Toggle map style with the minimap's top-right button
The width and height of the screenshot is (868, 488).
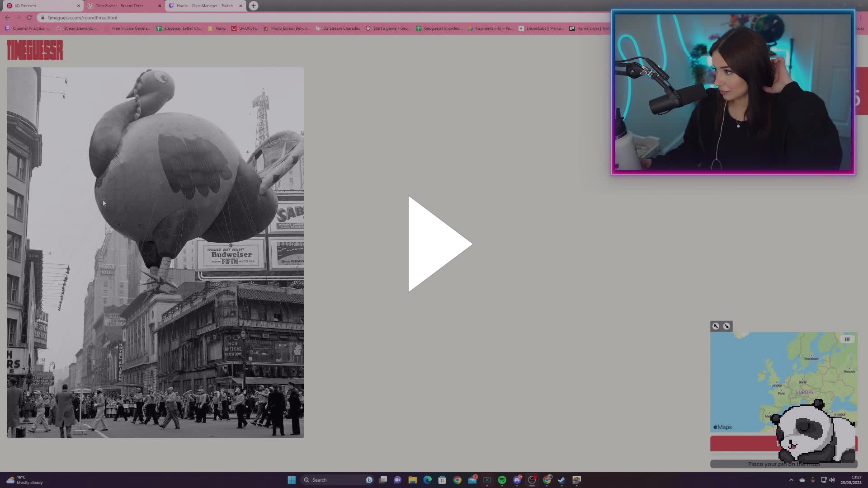tap(847, 339)
